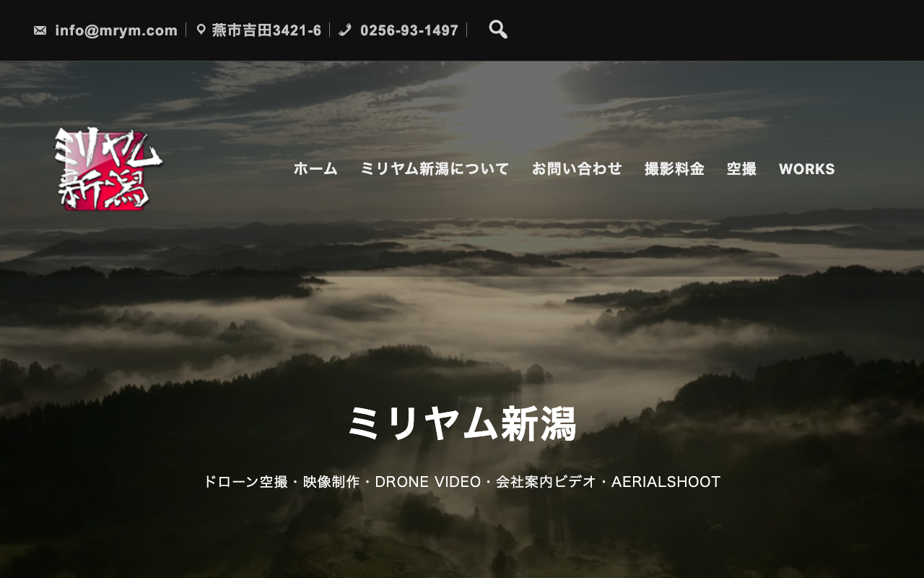Image resolution: width=924 pixels, height=578 pixels.
Task: Go to the ホーム menu item
Action: [x=315, y=169]
